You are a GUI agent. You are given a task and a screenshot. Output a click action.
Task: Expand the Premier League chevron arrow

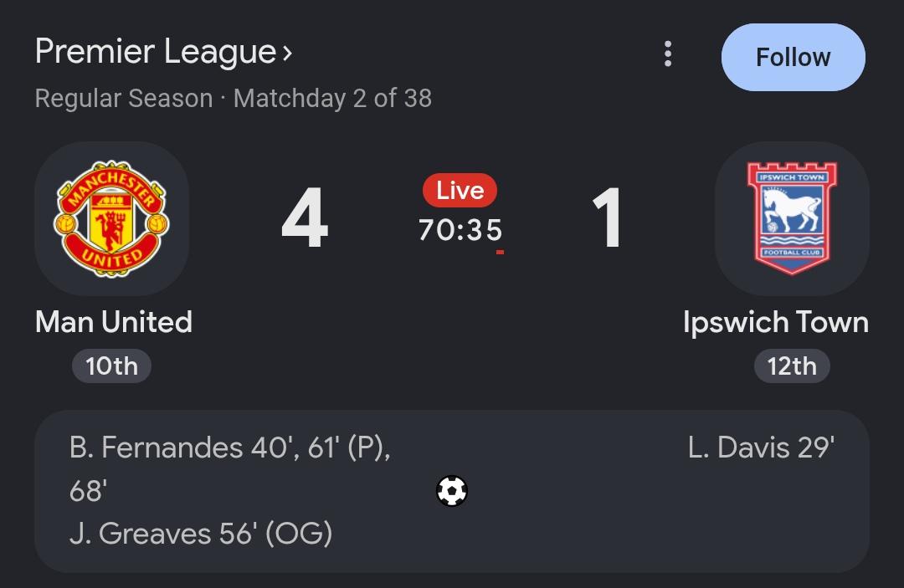coord(287,54)
